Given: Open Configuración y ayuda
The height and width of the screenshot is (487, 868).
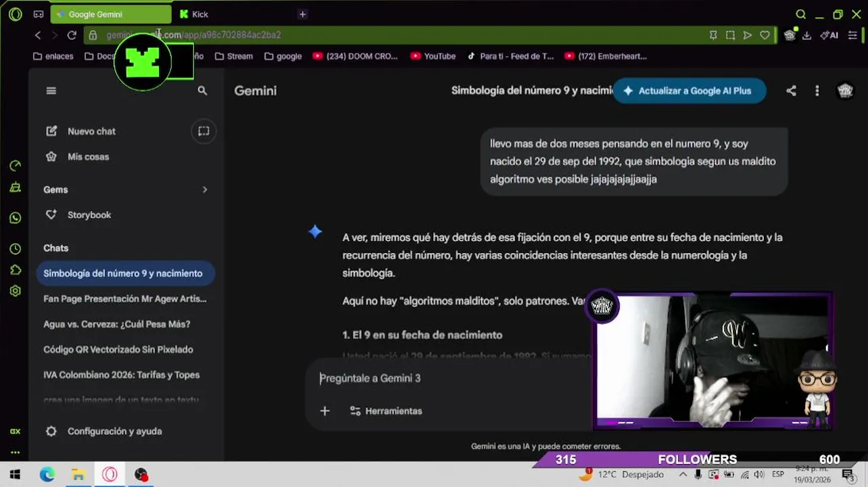Looking at the screenshot, I should tap(104, 432).
